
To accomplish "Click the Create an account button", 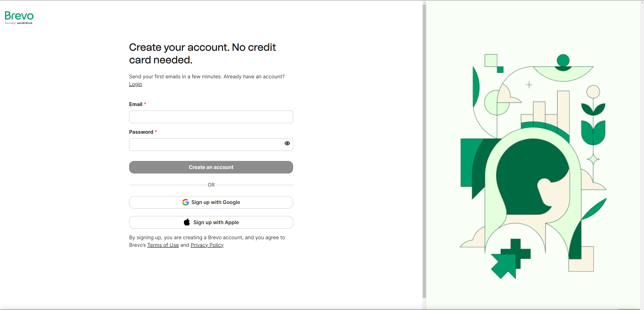I will tap(211, 167).
